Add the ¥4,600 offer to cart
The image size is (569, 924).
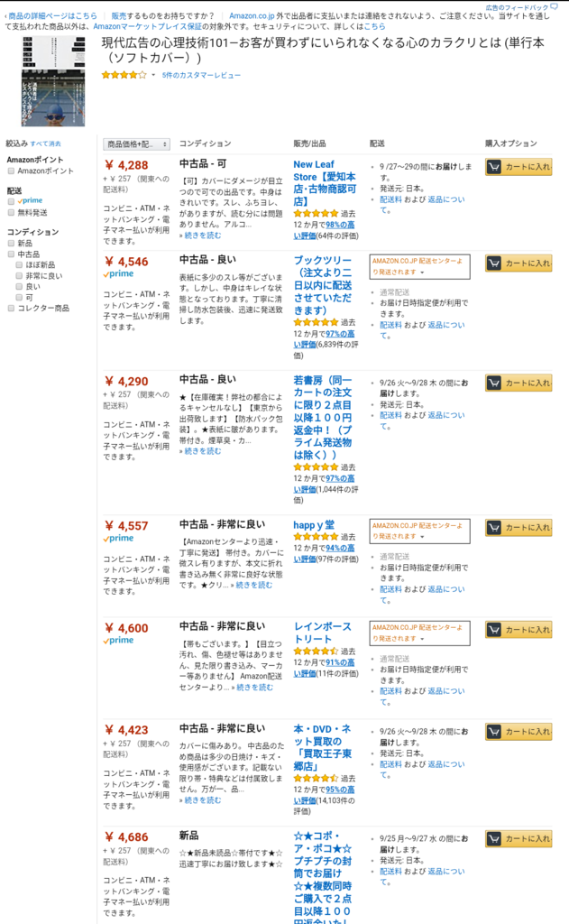tap(519, 629)
